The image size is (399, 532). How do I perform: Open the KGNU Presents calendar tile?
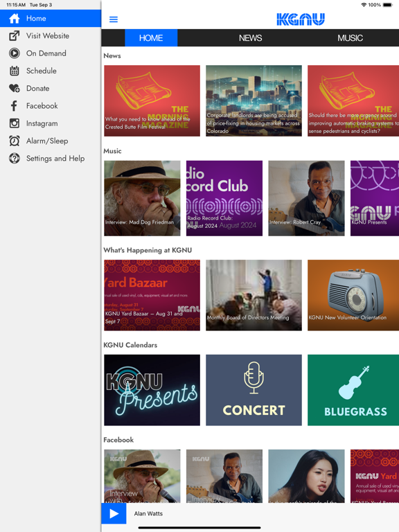[152, 390]
